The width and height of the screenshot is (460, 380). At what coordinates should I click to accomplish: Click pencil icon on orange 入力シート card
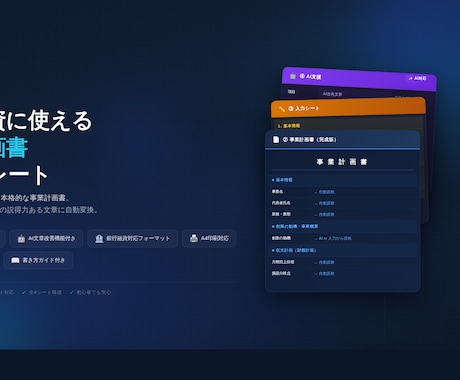(282, 109)
